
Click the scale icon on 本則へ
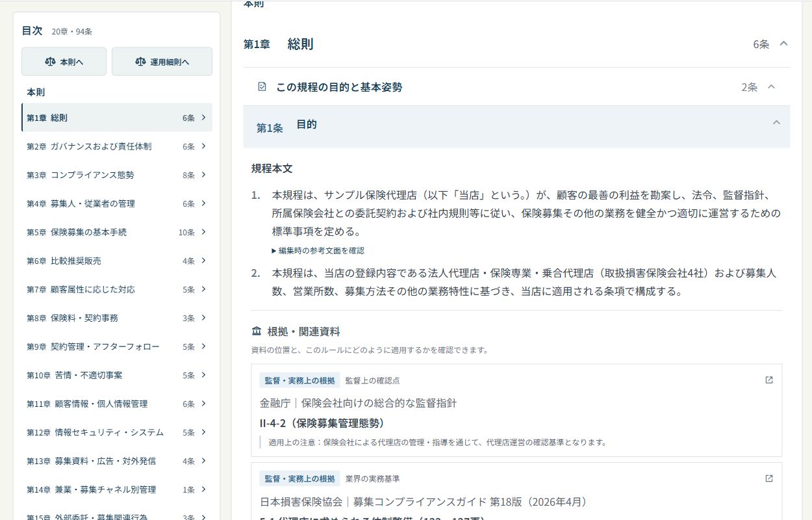[x=50, y=62]
